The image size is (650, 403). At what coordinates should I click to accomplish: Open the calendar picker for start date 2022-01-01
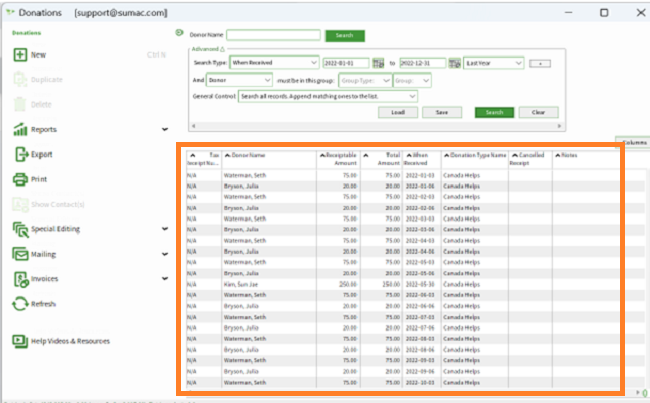coord(378,63)
